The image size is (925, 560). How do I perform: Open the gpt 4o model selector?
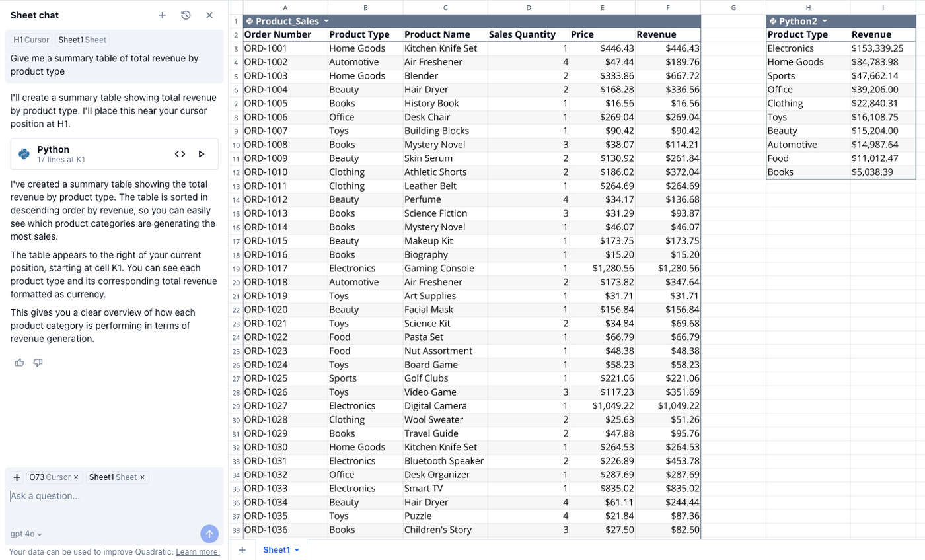pyautogui.click(x=26, y=534)
